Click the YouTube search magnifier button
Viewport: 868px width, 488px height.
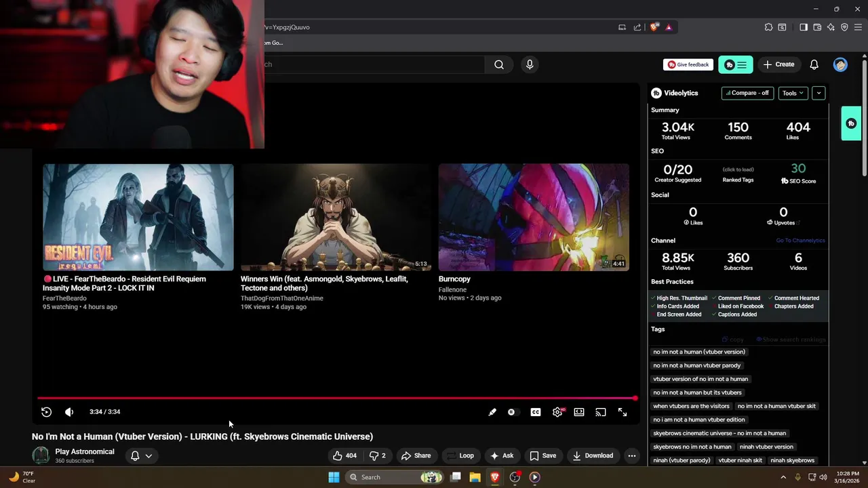tap(499, 64)
